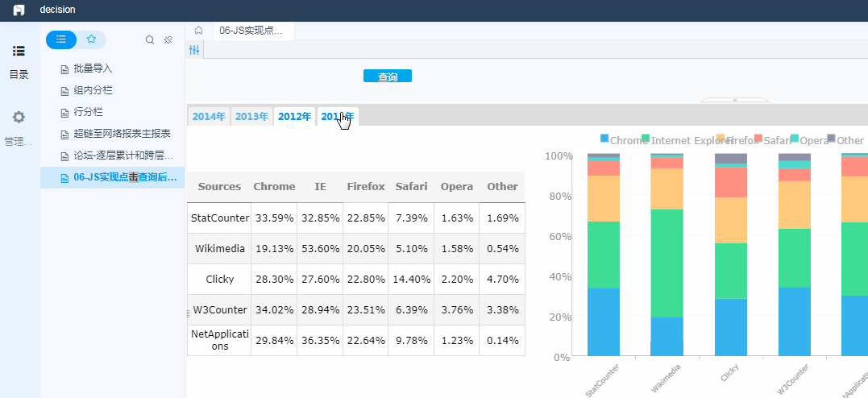Select the 2012年 tab
This screenshot has width=868, height=398.
tap(294, 116)
